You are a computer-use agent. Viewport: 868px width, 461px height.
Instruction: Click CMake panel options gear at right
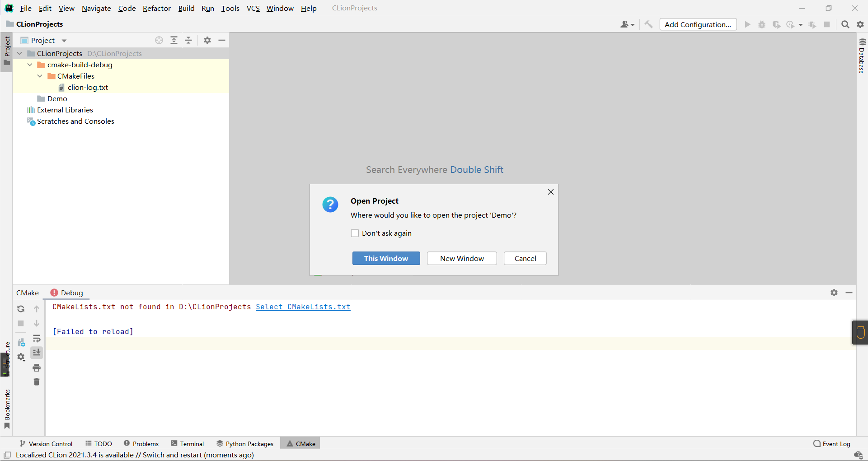[x=834, y=293]
